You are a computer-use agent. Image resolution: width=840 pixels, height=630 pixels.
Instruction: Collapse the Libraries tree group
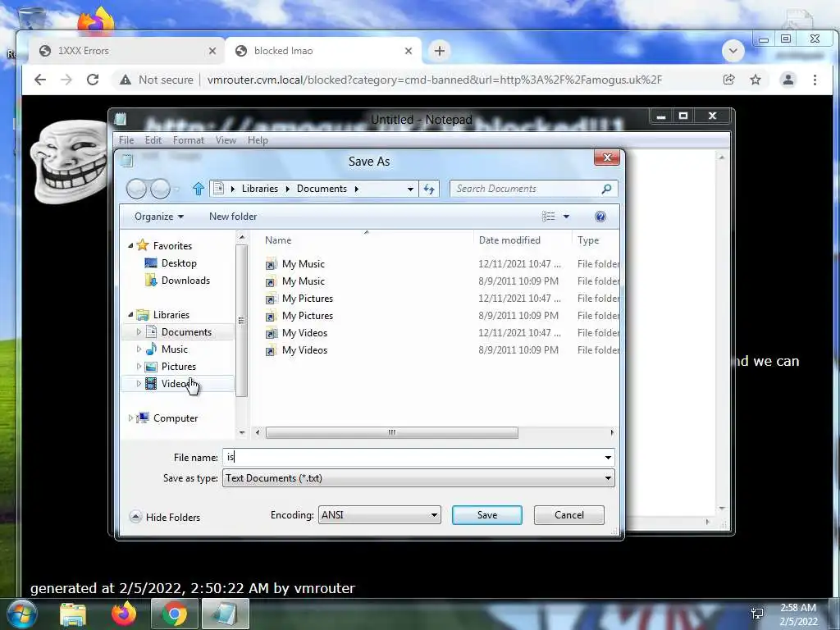130,314
